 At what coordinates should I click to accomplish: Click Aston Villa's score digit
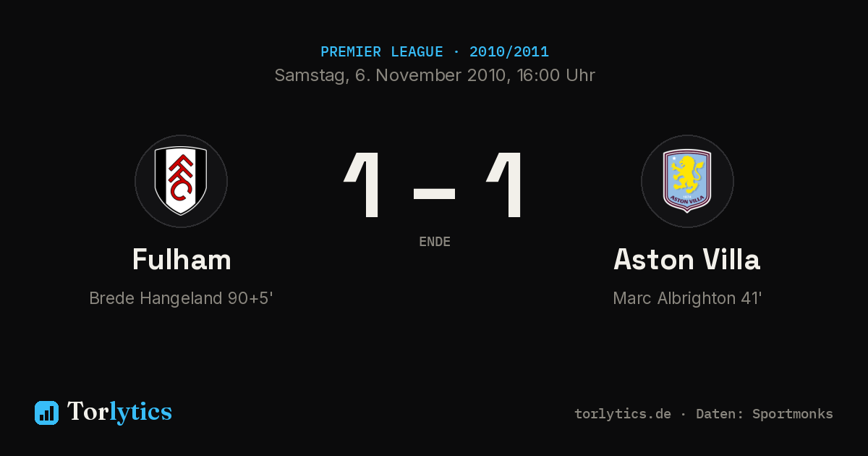pyautogui.click(x=505, y=185)
